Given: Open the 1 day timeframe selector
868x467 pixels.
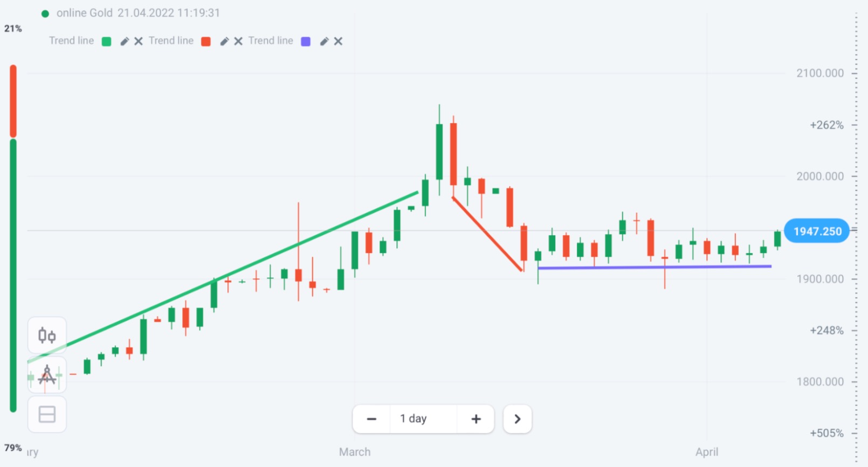Looking at the screenshot, I should [414, 419].
